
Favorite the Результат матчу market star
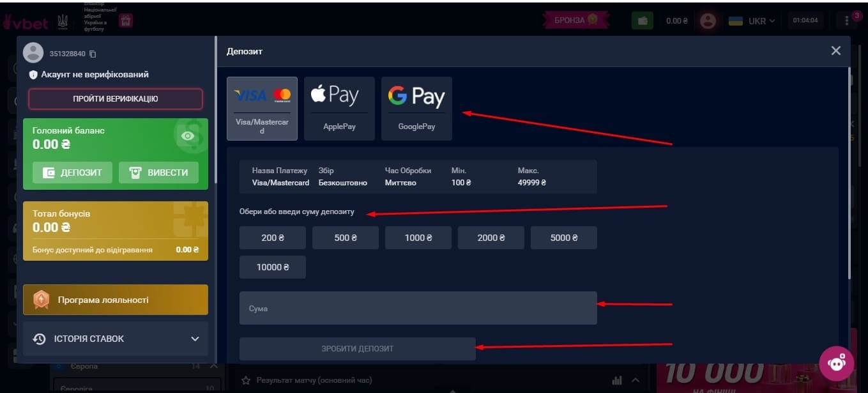coord(246,380)
